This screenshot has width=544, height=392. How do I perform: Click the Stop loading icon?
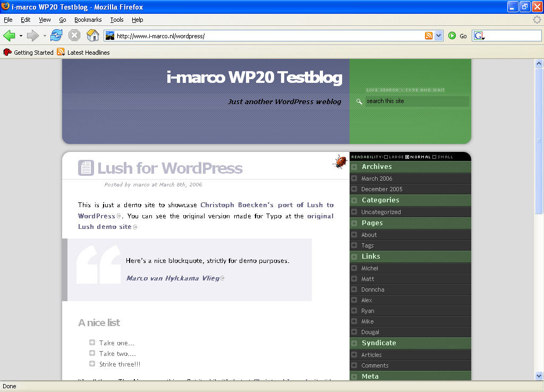click(x=74, y=36)
